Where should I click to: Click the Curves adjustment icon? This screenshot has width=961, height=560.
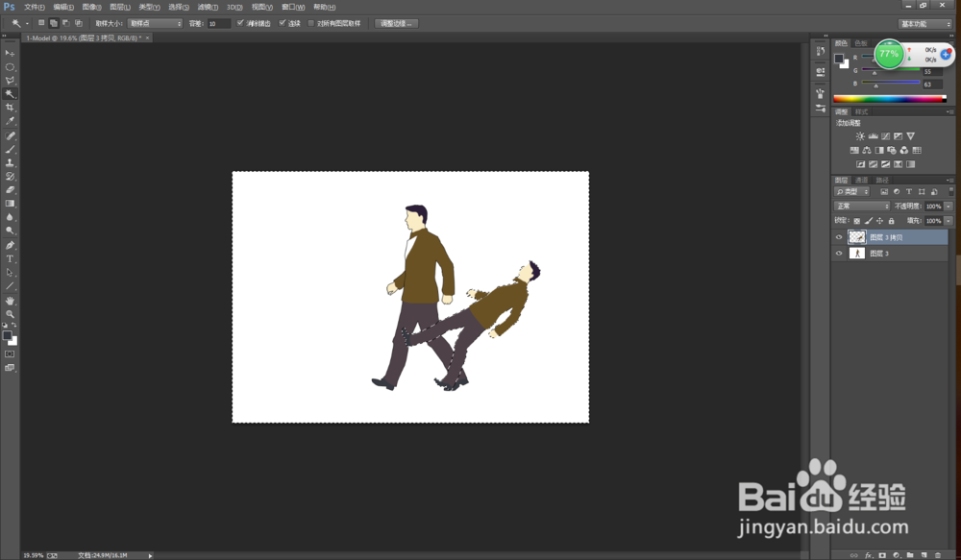tap(885, 136)
